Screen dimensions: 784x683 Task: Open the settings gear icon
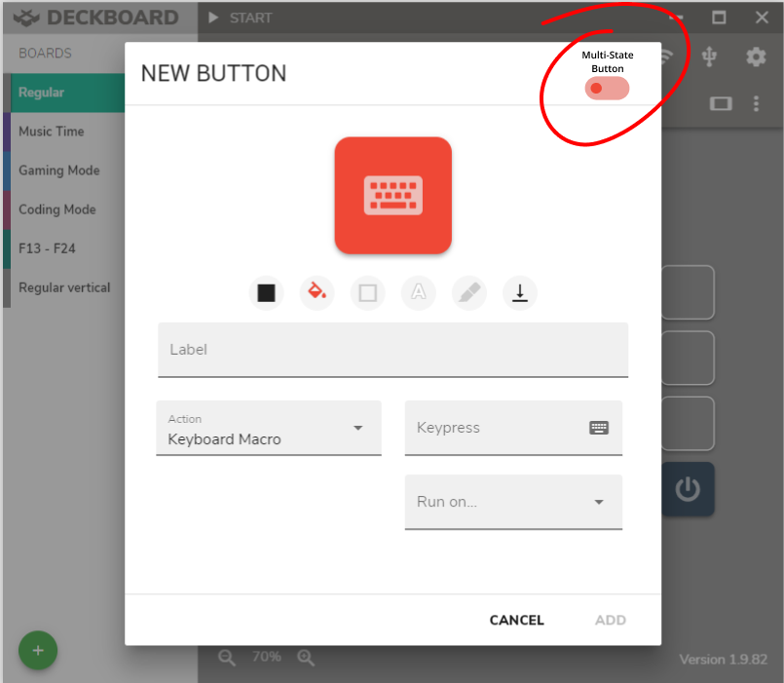click(x=756, y=57)
